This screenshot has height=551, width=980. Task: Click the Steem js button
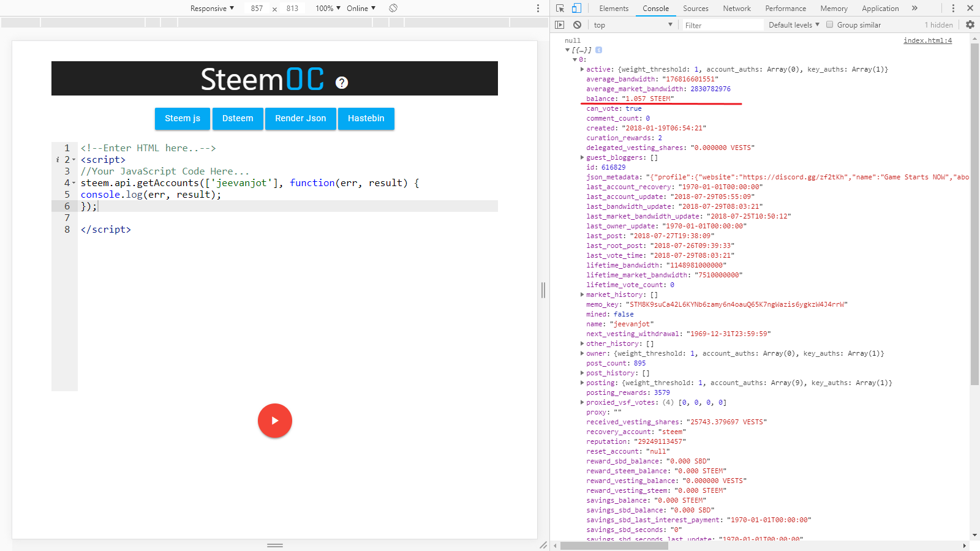pos(183,119)
